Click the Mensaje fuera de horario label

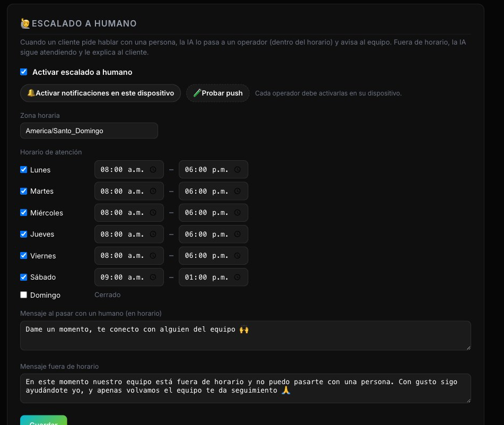click(59, 367)
